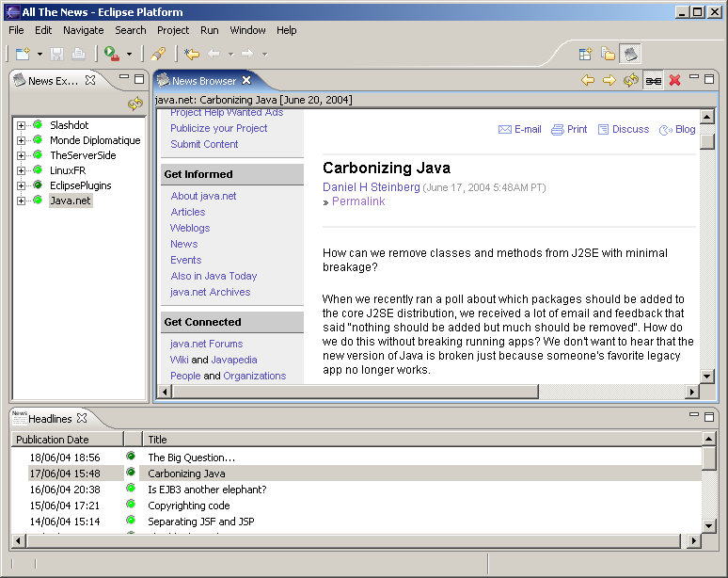Image resolution: width=728 pixels, height=578 pixels.
Task: Click the Search flashlight toolbar icon
Action: (x=158, y=54)
